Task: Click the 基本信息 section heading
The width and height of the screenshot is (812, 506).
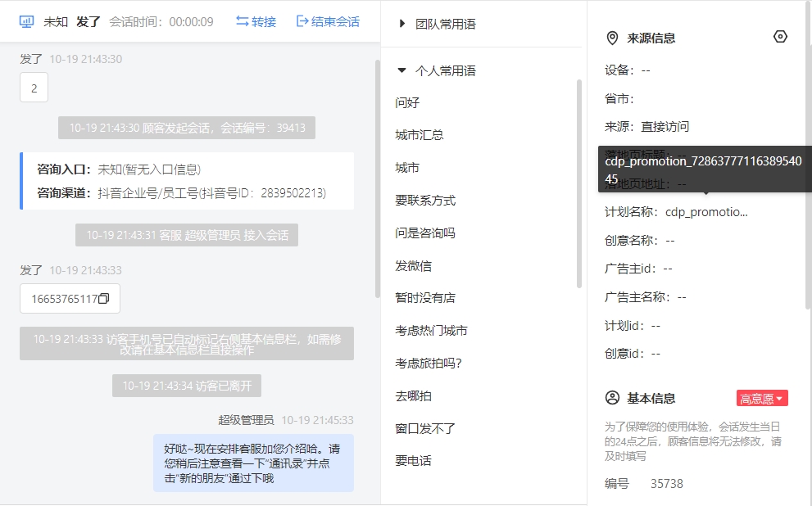Action: (x=651, y=399)
